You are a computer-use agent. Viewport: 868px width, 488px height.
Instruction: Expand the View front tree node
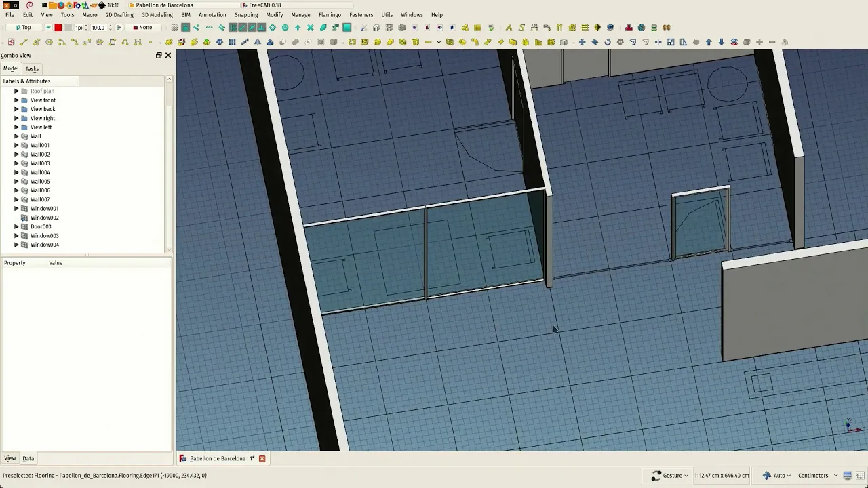16,100
